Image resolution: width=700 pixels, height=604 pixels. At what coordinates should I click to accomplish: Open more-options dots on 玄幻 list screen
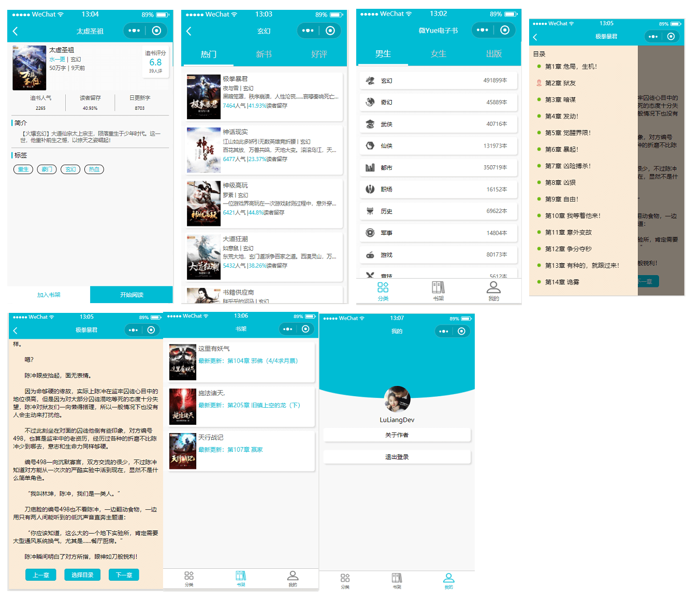pyautogui.click(x=308, y=31)
